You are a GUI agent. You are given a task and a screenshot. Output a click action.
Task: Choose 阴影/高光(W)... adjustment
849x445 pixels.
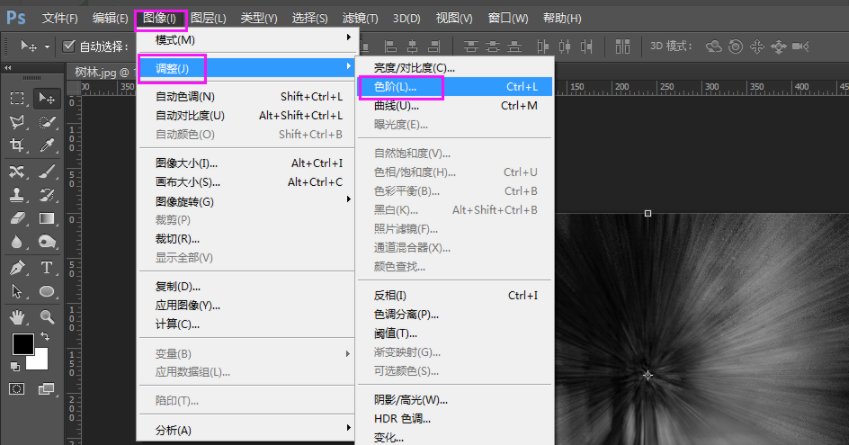pyautogui.click(x=455, y=400)
